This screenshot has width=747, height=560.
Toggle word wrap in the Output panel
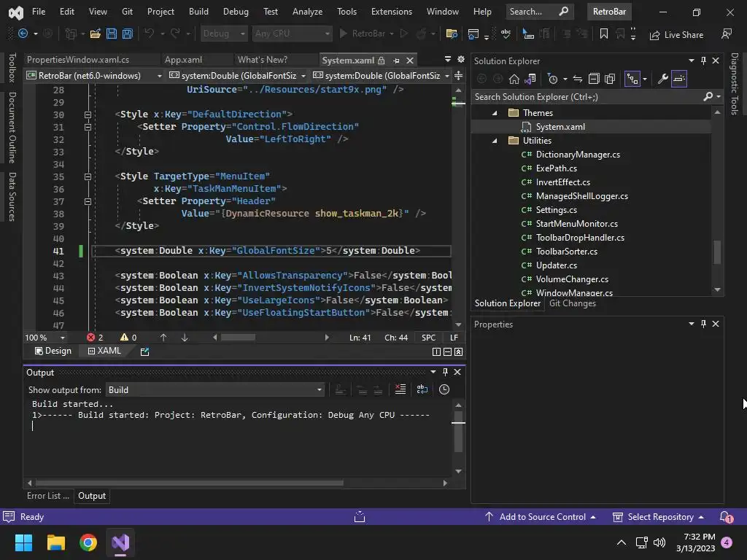click(x=422, y=389)
